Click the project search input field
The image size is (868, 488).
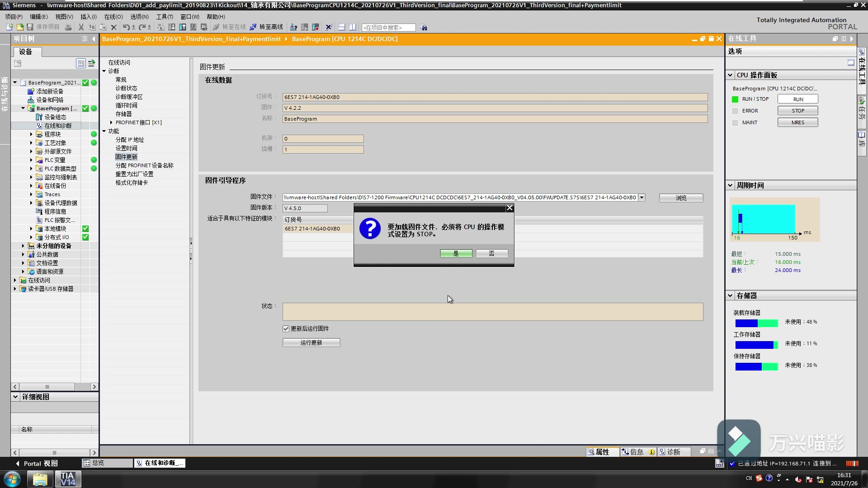(388, 28)
